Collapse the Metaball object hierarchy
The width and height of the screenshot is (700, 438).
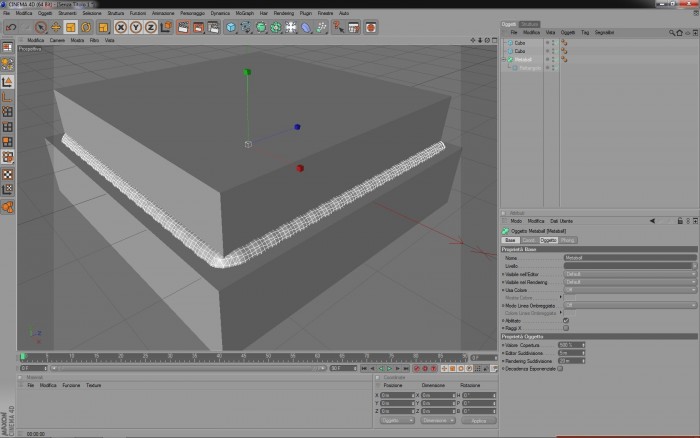click(x=504, y=59)
